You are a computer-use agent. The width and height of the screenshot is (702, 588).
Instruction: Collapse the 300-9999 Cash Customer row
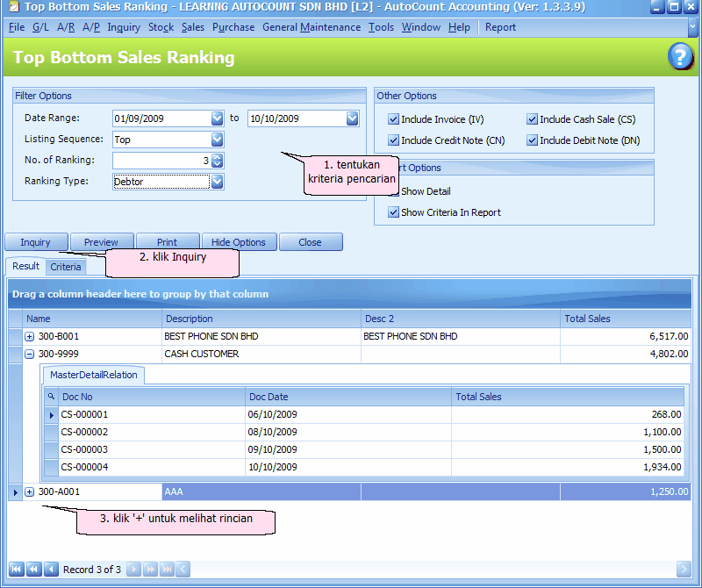[30, 355]
